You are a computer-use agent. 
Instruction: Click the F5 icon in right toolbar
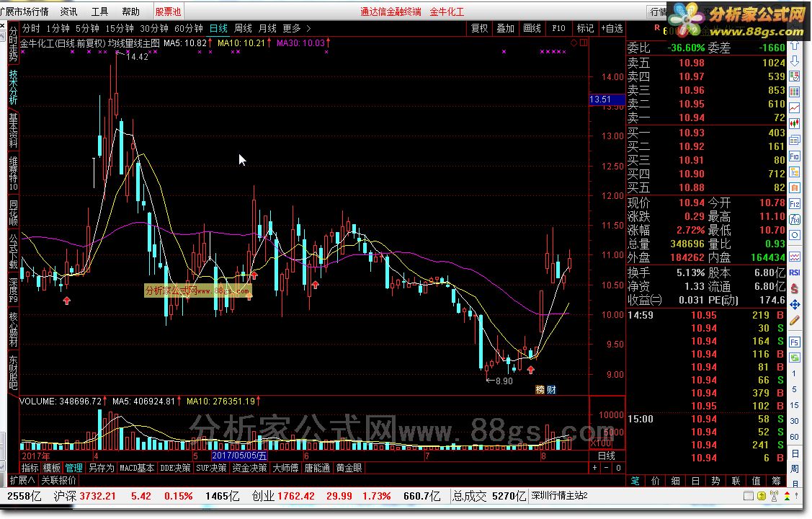[x=795, y=342]
